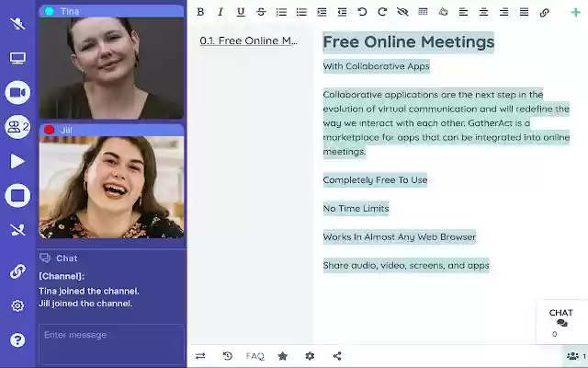Click the green plus icon
Viewport: 588px width, 368px height.
point(576,12)
